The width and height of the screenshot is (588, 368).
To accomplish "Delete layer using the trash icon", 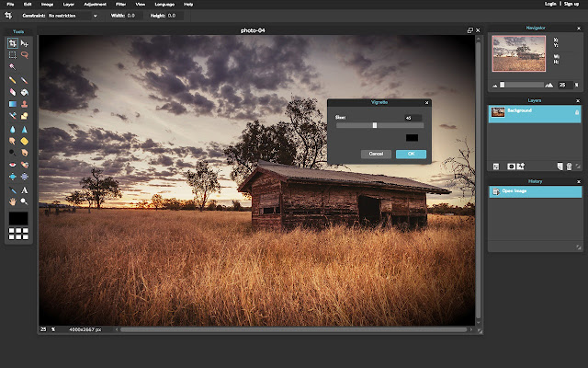I will pyautogui.click(x=569, y=166).
